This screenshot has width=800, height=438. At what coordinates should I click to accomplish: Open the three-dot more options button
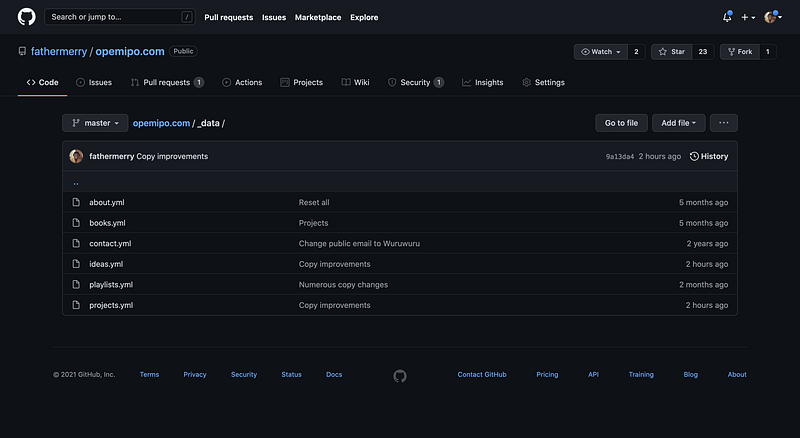[x=724, y=123]
